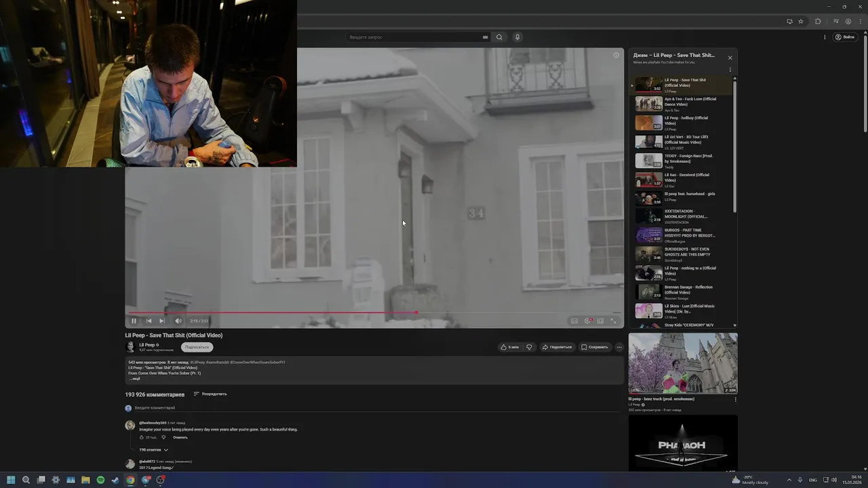Play XXXTENTACION MOONLIGHT playlist item

click(x=683, y=216)
